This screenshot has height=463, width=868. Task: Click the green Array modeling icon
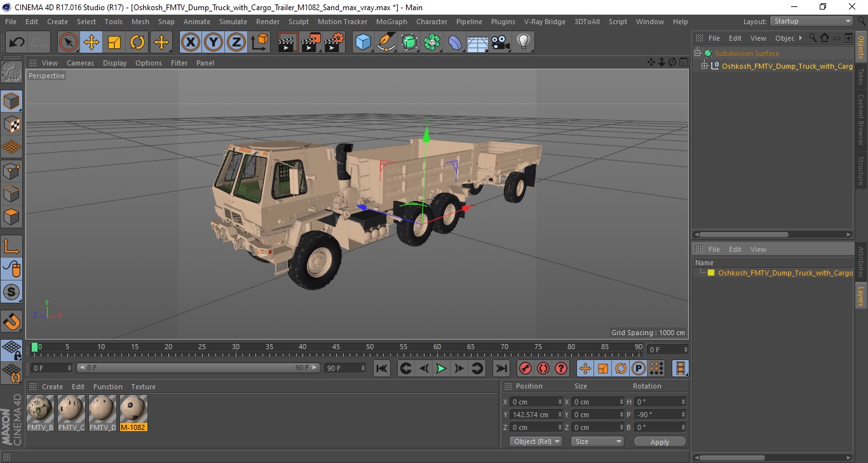(x=432, y=43)
